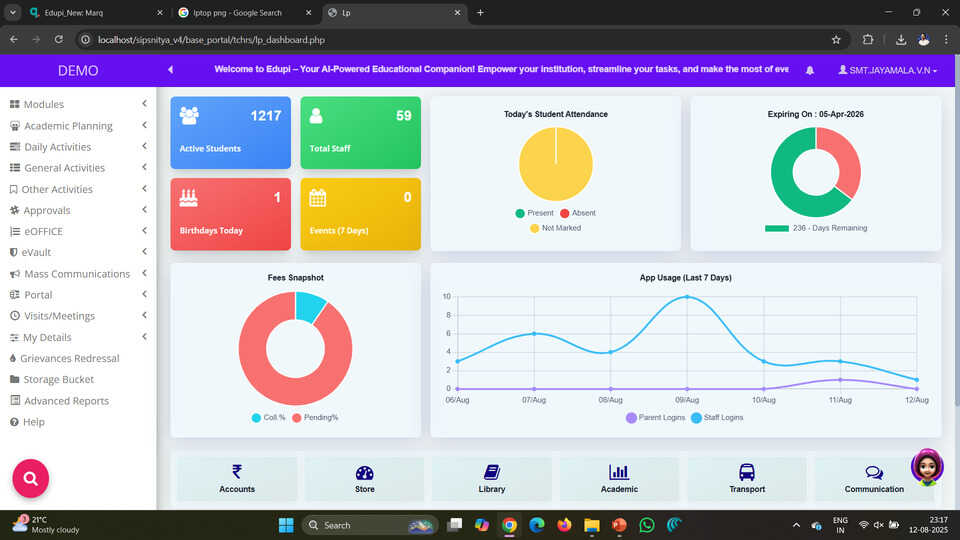Open the Communication chat shortcut
The height and width of the screenshot is (540, 960).
[x=874, y=479]
